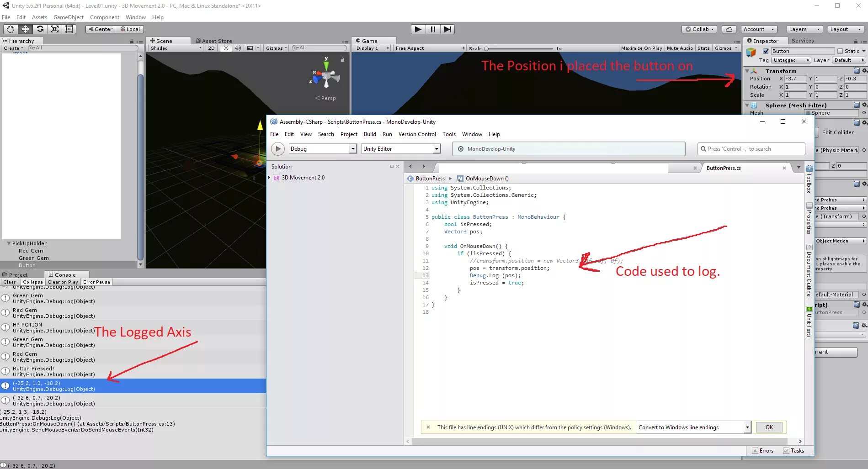868x469 pixels.
Task: Toggle Clear on Play in Console
Action: click(63, 282)
